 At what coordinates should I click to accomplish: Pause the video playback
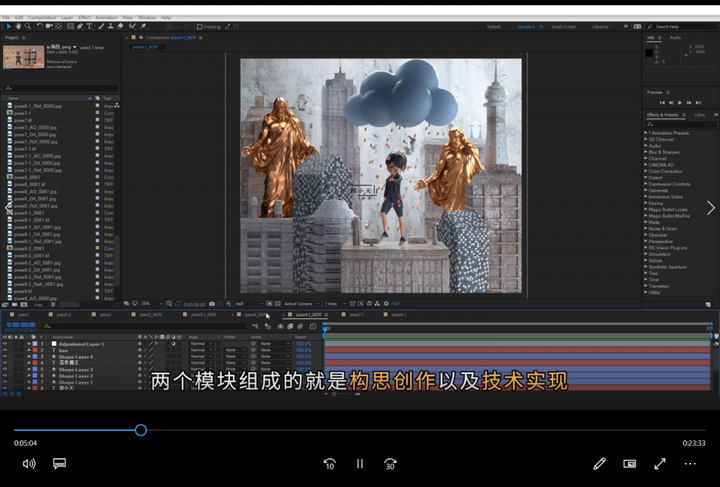pos(360,464)
